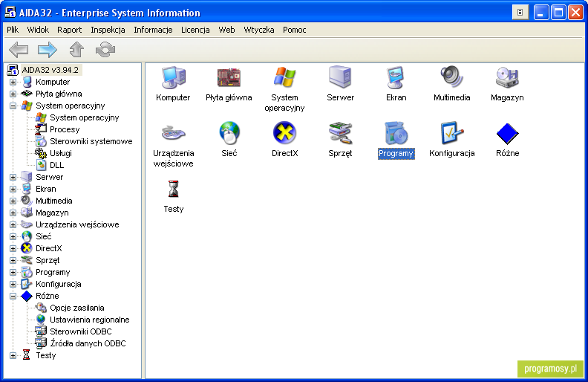
Task: Click the Refresh toolbar button
Action: [x=105, y=50]
